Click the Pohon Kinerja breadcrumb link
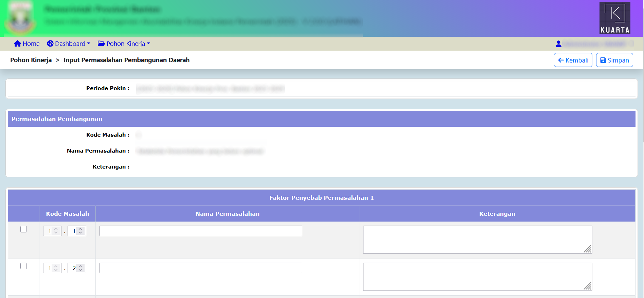Viewport: 644px width, 298px height. tap(31, 60)
